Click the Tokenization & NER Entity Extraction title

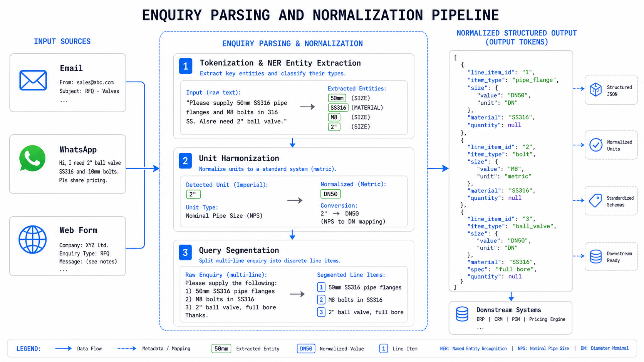coord(280,63)
